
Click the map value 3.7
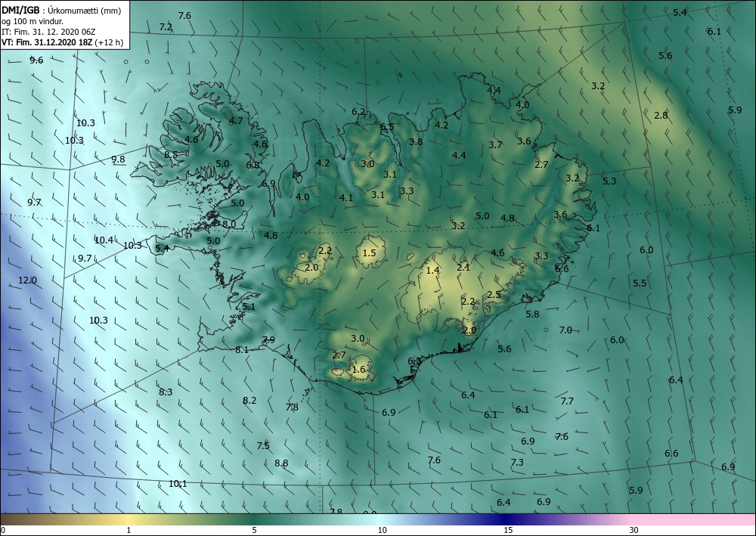click(495, 144)
